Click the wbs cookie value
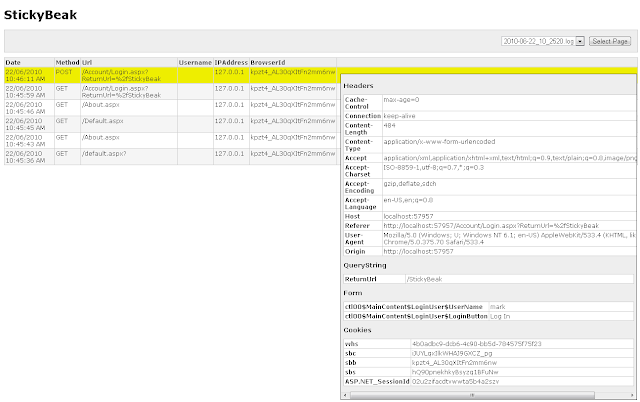This screenshot has height=402, width=640. coord(477,344)
